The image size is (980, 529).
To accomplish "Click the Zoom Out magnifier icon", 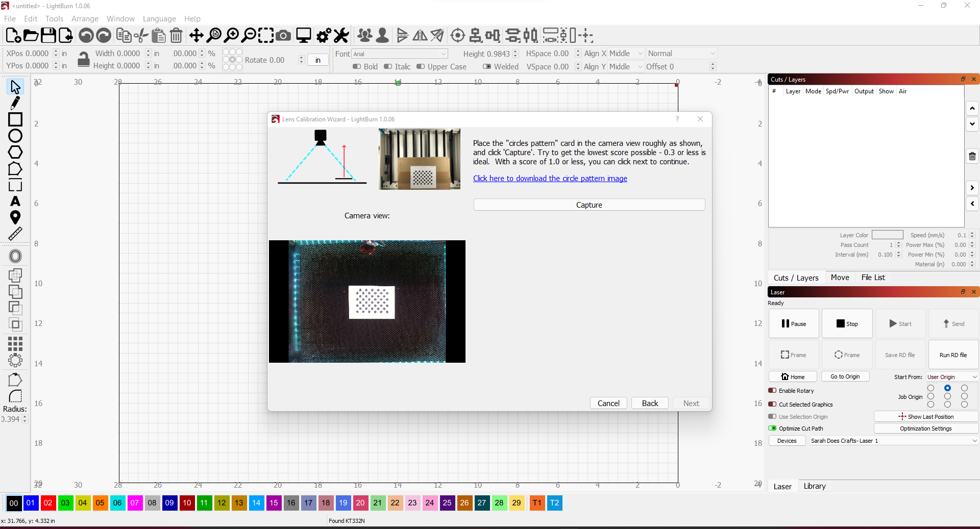I will point(249,35).
